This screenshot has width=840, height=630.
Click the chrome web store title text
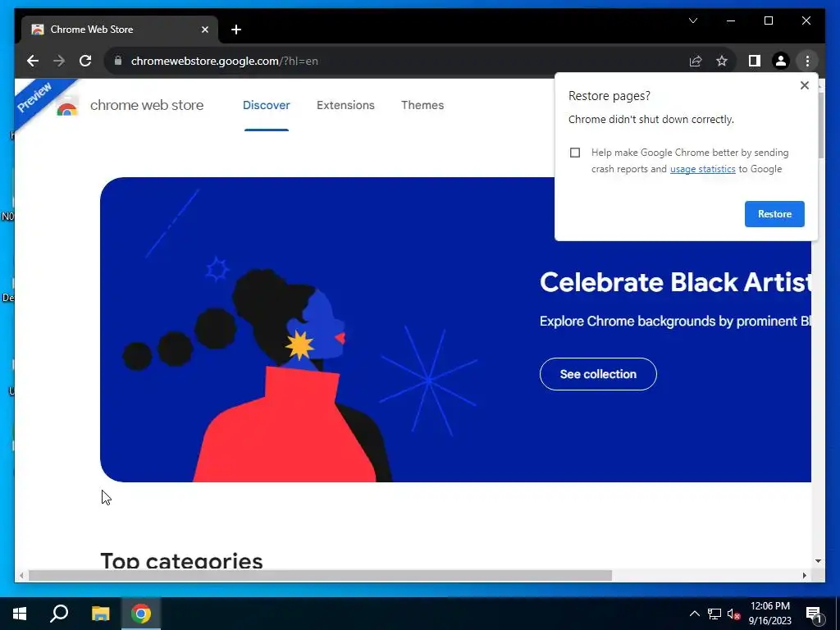(x=147, y=105)
